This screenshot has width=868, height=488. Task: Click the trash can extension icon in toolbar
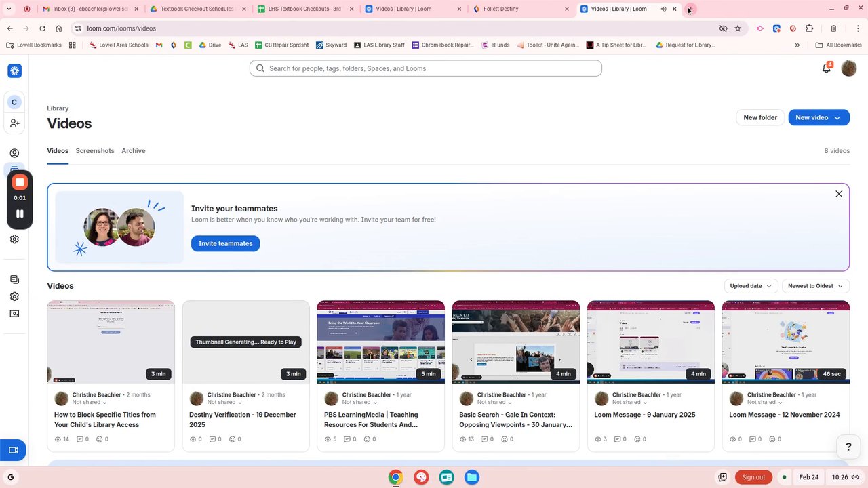(x=833, y=28)
